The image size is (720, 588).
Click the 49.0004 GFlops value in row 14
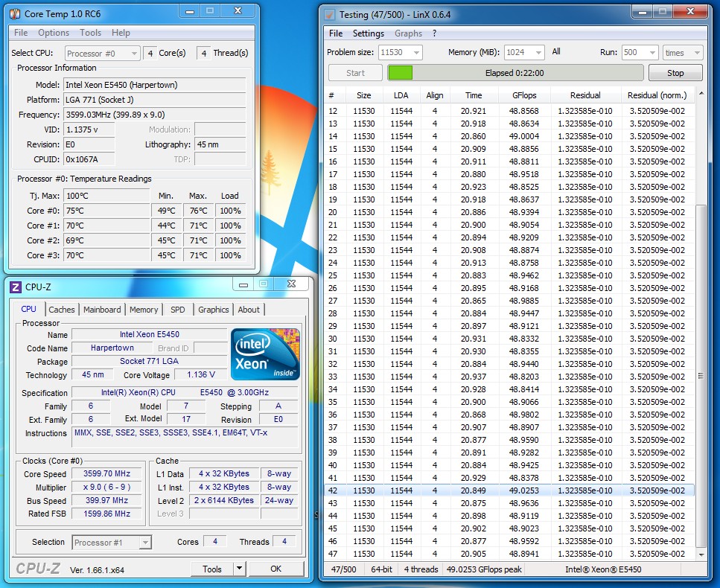(x=524, y=136)
